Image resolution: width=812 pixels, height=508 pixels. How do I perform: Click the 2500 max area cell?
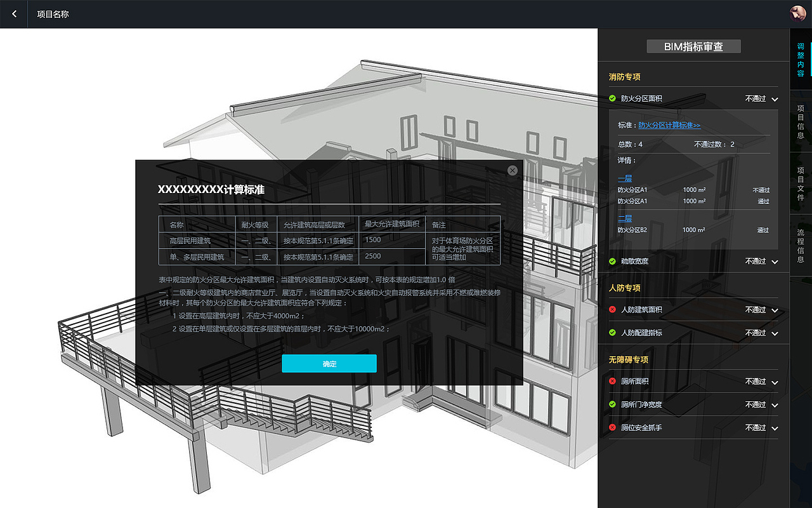(x=392, y=256)
